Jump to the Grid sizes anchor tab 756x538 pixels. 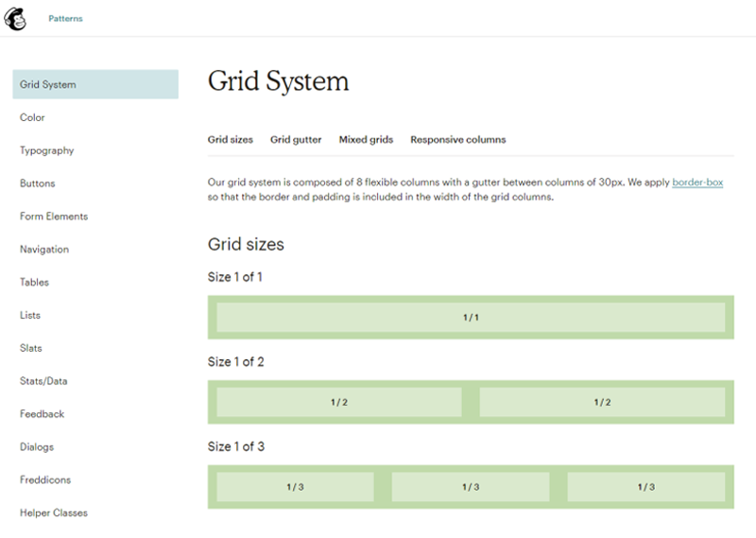231,139
